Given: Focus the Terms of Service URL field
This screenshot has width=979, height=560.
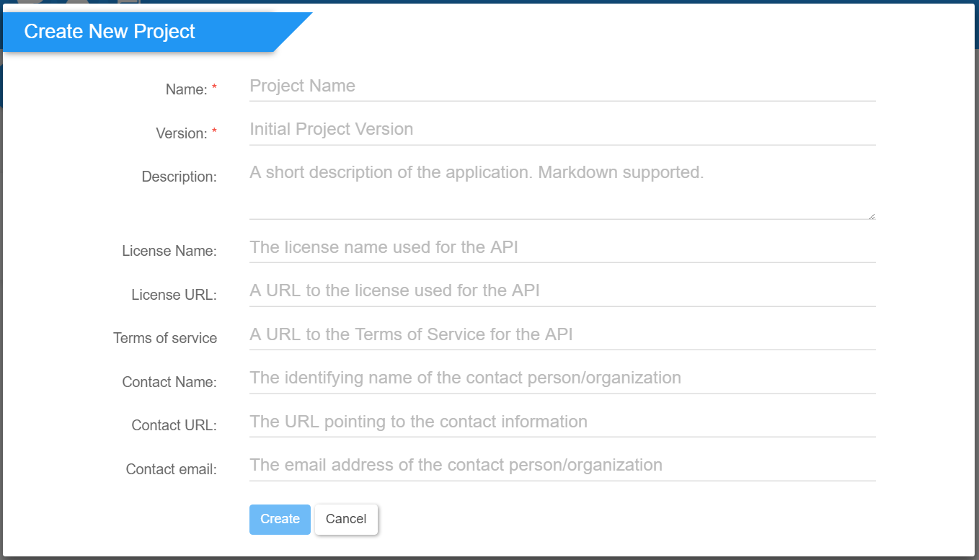Looking at the screenshot, I should (562, 335).
